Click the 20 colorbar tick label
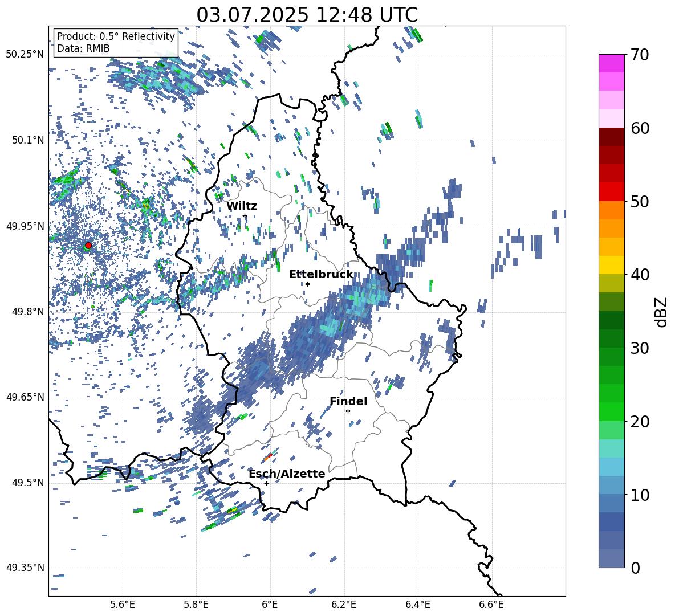 click(640, 422)
